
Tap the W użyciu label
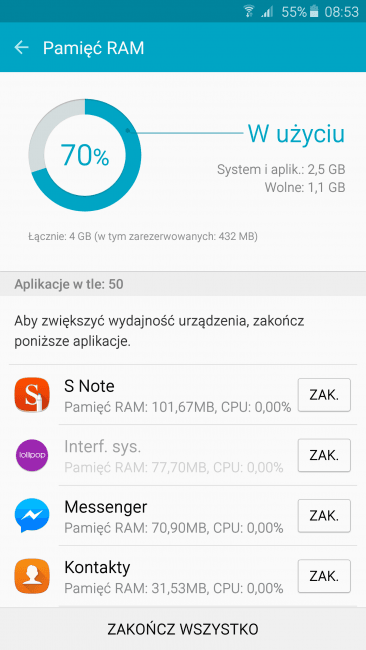296,133
